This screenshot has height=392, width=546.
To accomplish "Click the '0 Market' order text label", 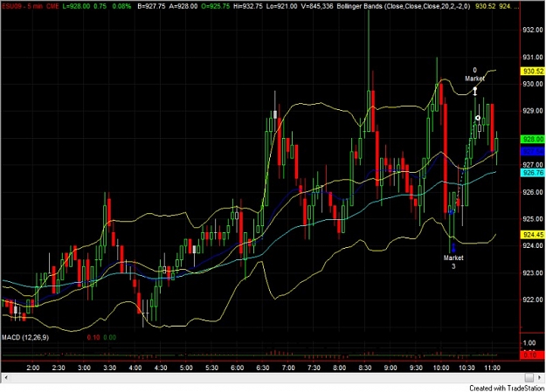I will click(474, 74).
